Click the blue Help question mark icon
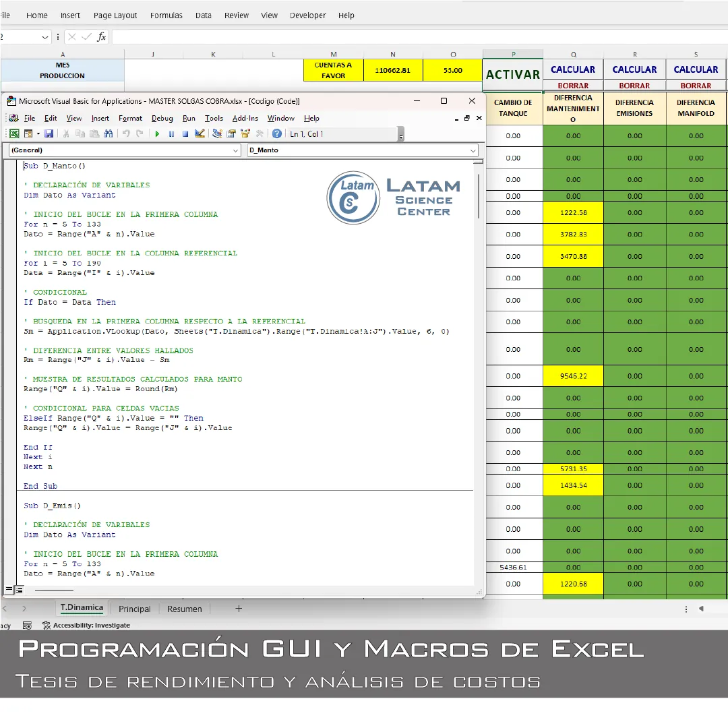Image resolution: width=728 pixels, height=728 pixels. click(276, 134)
